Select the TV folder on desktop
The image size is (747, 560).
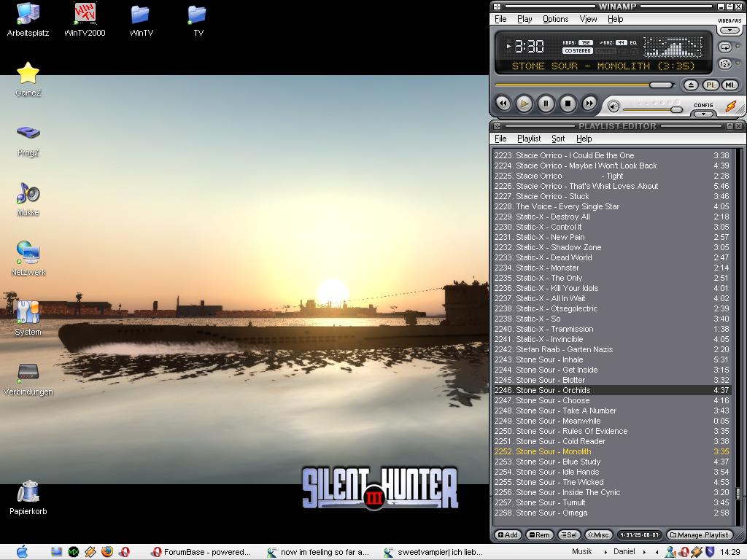198,20
